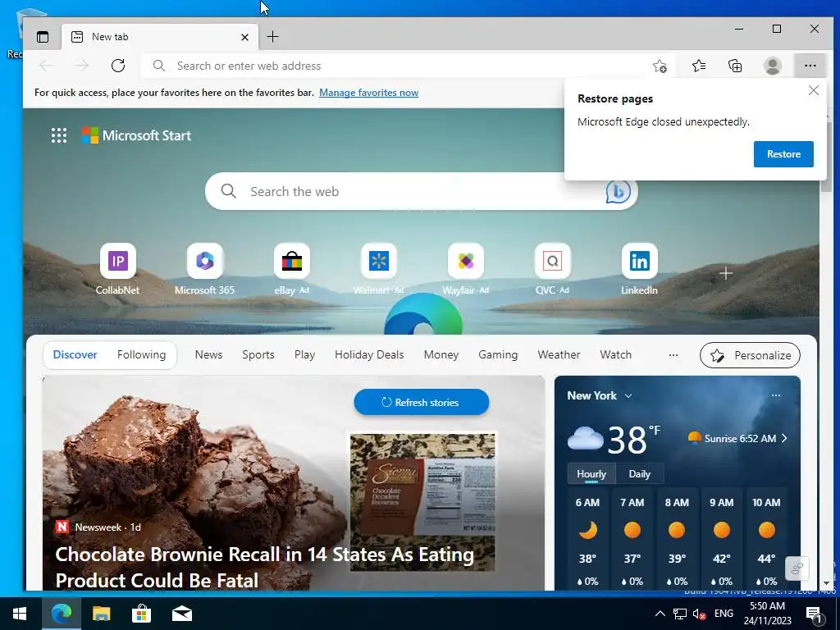The width and height of the screenshot is (840, 630).
Task: Open the notification center icon
Action: click(815, 615)
